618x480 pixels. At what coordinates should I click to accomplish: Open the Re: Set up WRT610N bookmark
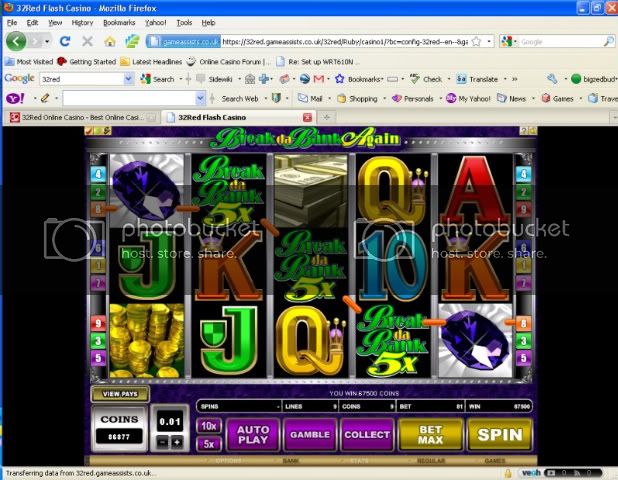tap(317, 61)
